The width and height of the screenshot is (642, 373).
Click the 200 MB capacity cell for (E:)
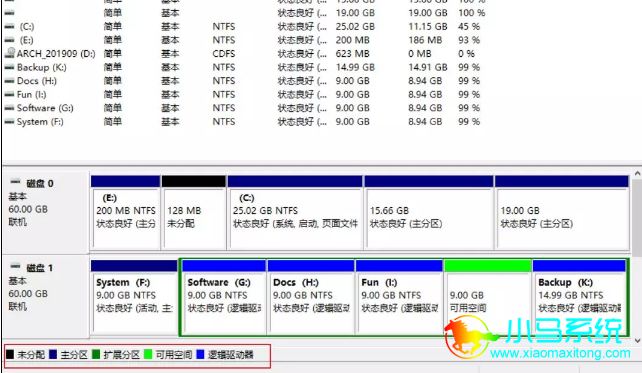point(352,40)
